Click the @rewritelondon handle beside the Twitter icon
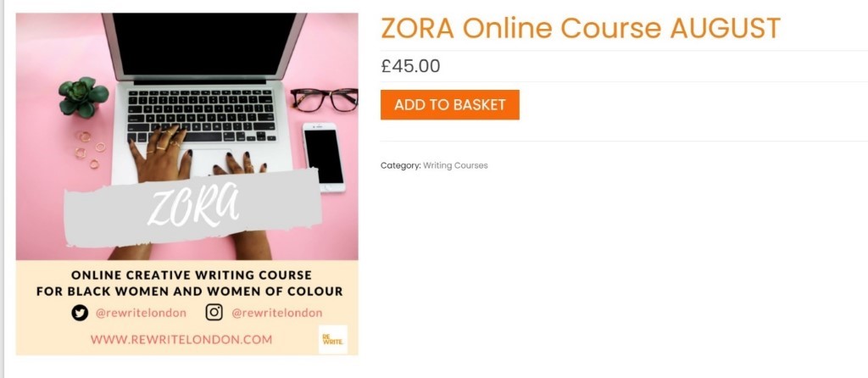This screenshot has height=378, width=868. (x=142, y=314)
